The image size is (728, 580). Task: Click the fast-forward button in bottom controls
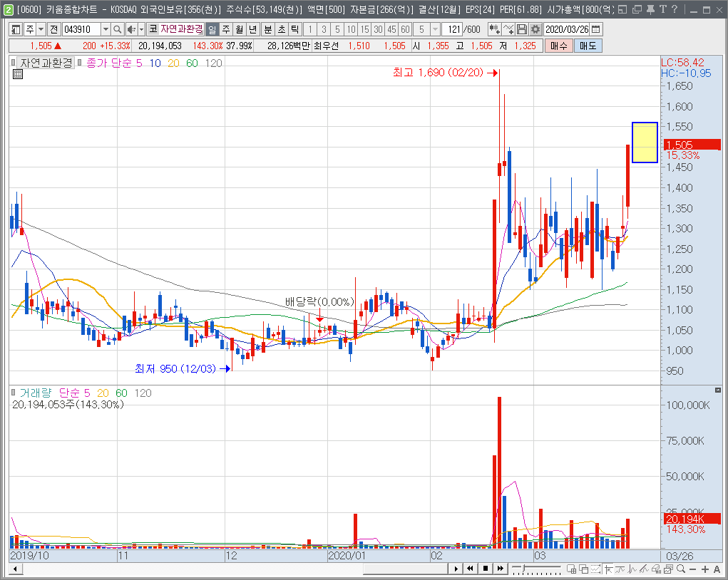click(500, 569)
